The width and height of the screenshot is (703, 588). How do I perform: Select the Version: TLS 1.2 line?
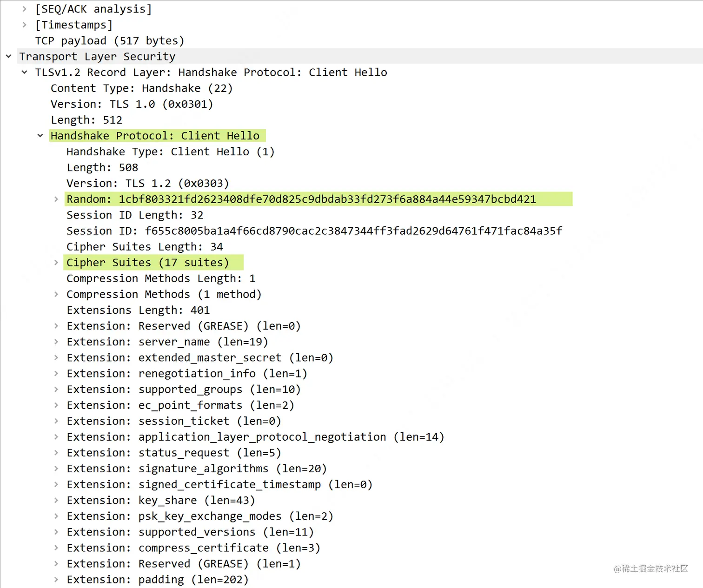pyautogui.click(x=147, y=183)
